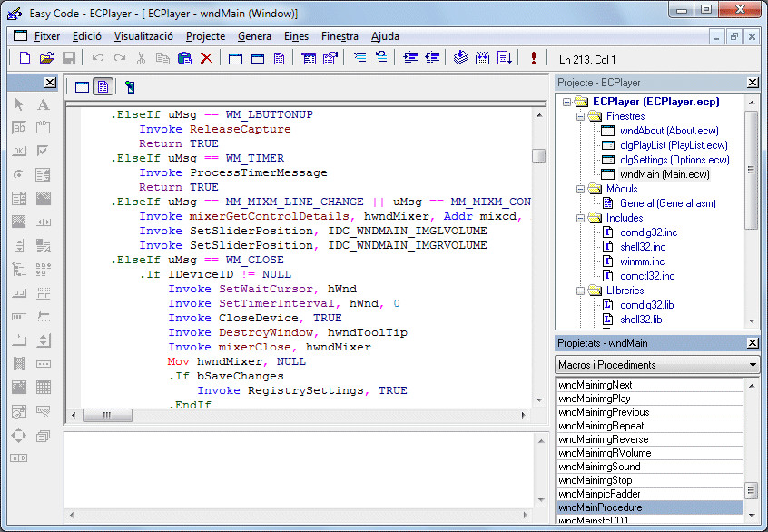Collapse the Finestres folder
The image size is (768, 532).
(x=580, y=116)
